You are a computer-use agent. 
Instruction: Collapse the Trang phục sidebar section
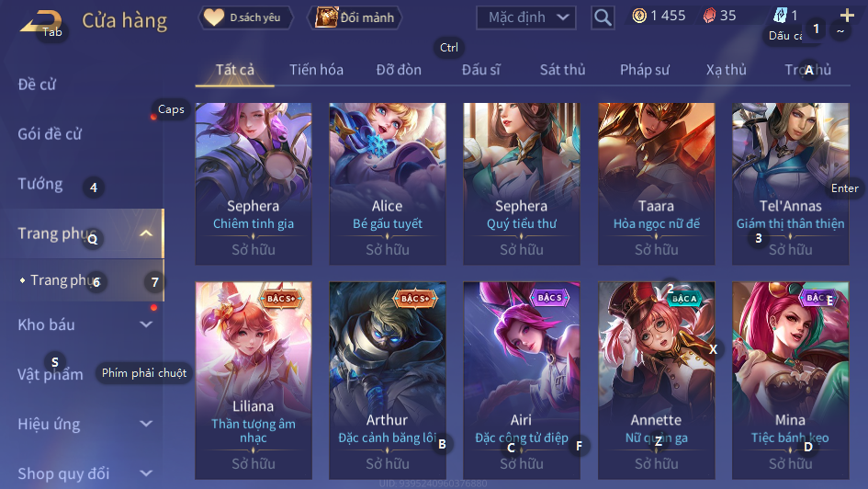click(x=146, y=233)
